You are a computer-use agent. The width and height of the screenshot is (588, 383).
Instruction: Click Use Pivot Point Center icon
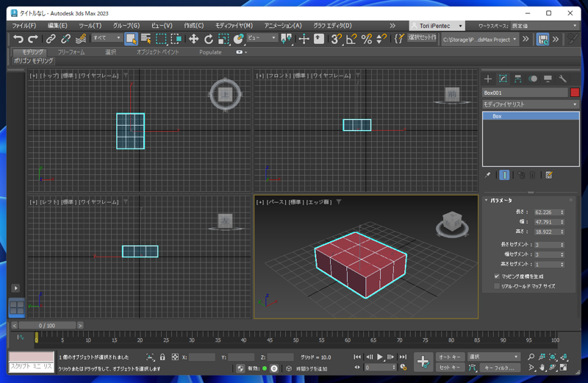(x=287, y=39)
